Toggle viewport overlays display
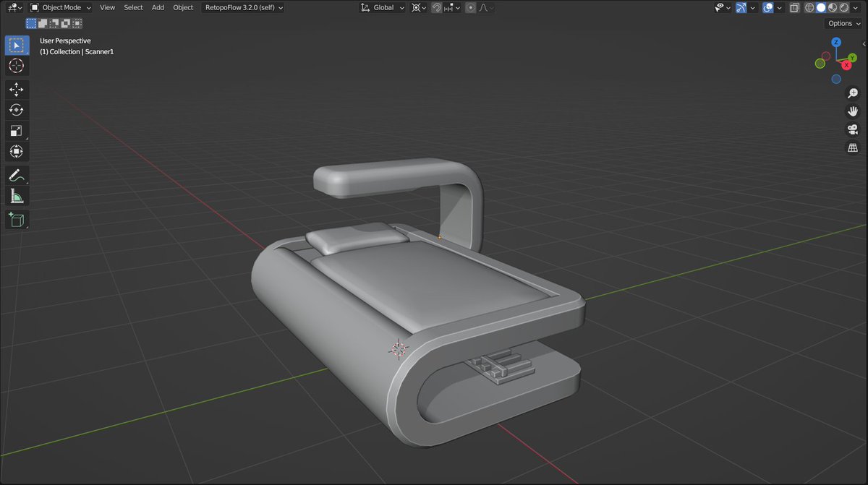 click(x=768, y=7)
